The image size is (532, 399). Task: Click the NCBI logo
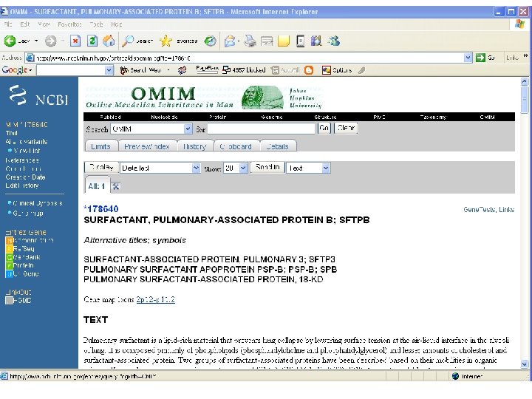point(38,96)
